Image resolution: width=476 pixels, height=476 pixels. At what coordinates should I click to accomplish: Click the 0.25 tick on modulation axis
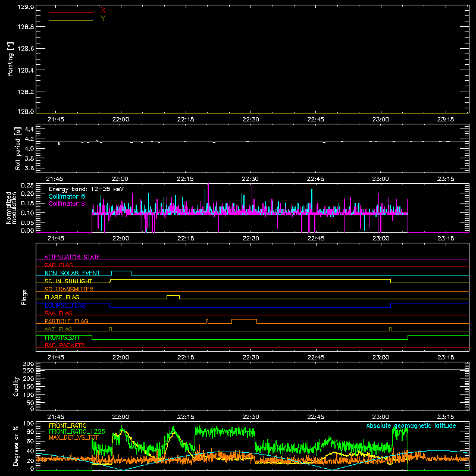pyautogui.click(x=27, y=186)
